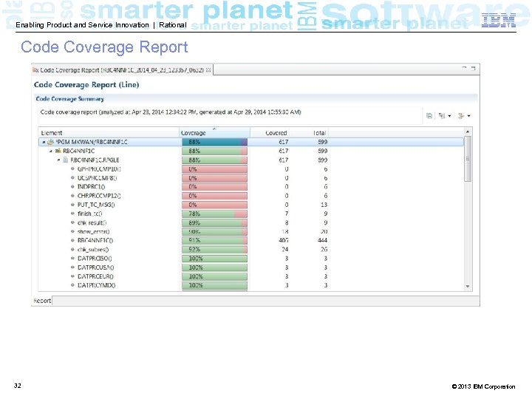Maximize the Code Coverage Report view

(x=473, y=68)
